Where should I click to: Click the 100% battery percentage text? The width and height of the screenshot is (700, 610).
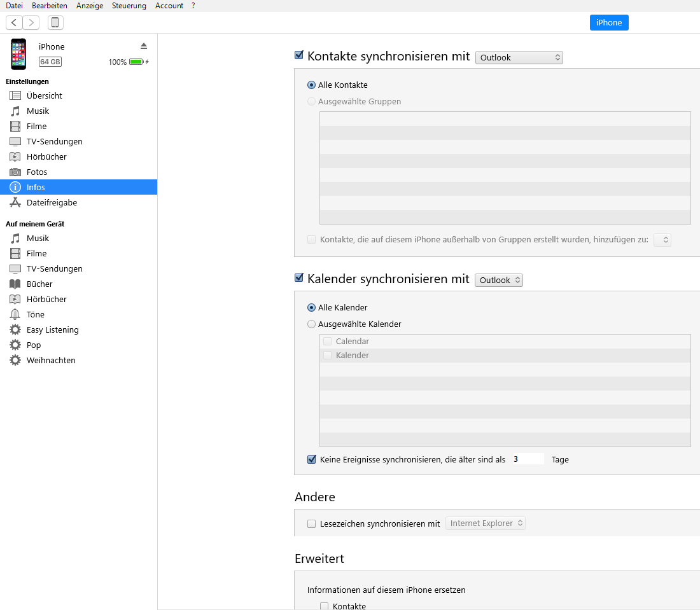click(118, 62)
